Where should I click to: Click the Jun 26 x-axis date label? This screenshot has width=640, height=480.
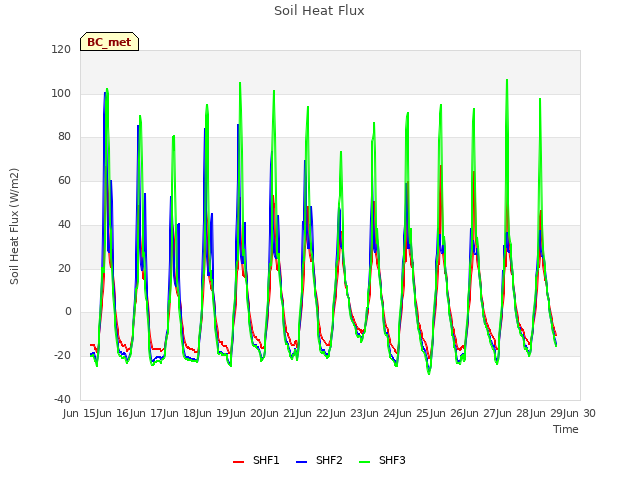tap(447, 413)
